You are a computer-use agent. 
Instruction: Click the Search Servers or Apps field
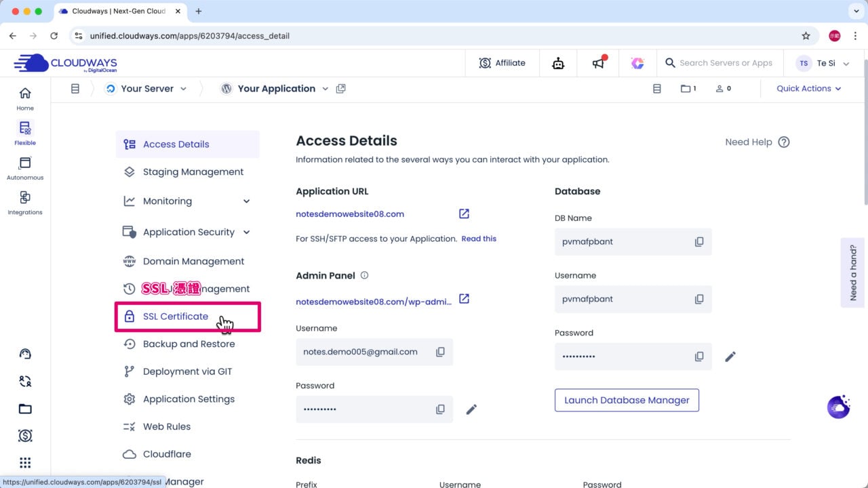pos(725,63)
